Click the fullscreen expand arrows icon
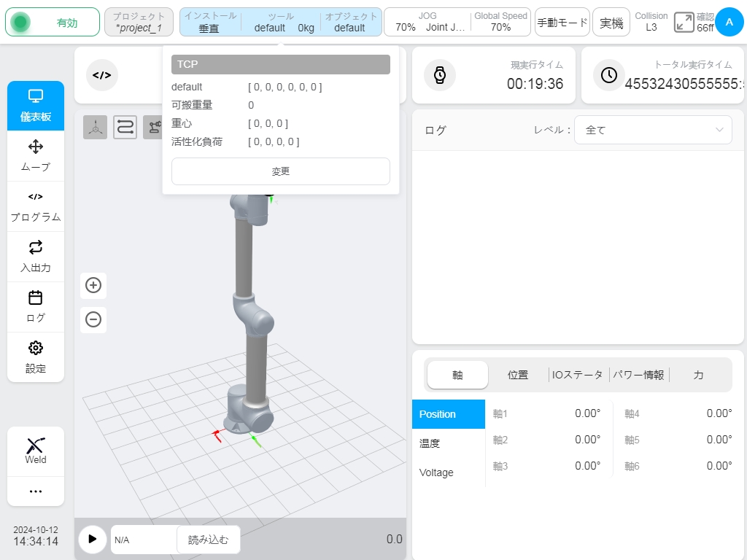Screen dimensions: 747x560 [684, 23]
